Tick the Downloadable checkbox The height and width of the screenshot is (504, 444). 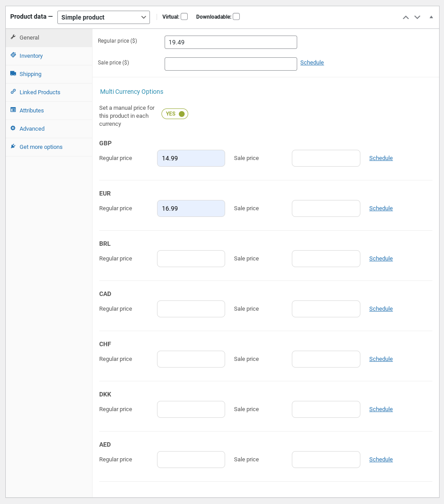coord(236,17)
